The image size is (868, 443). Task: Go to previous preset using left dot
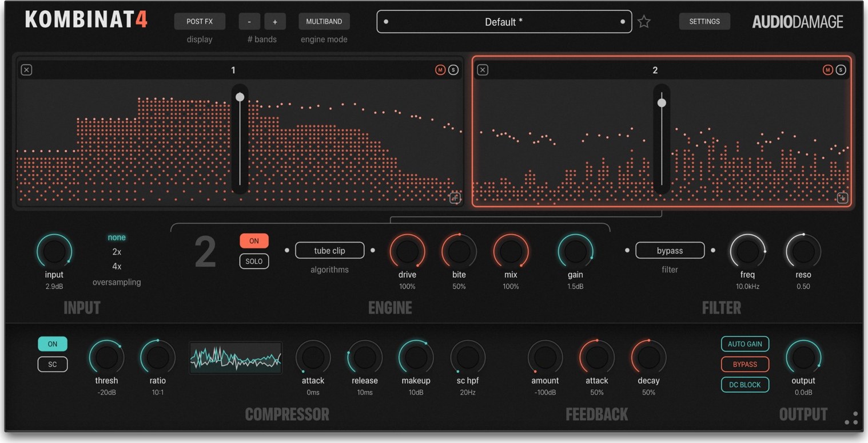click(386, 22)
